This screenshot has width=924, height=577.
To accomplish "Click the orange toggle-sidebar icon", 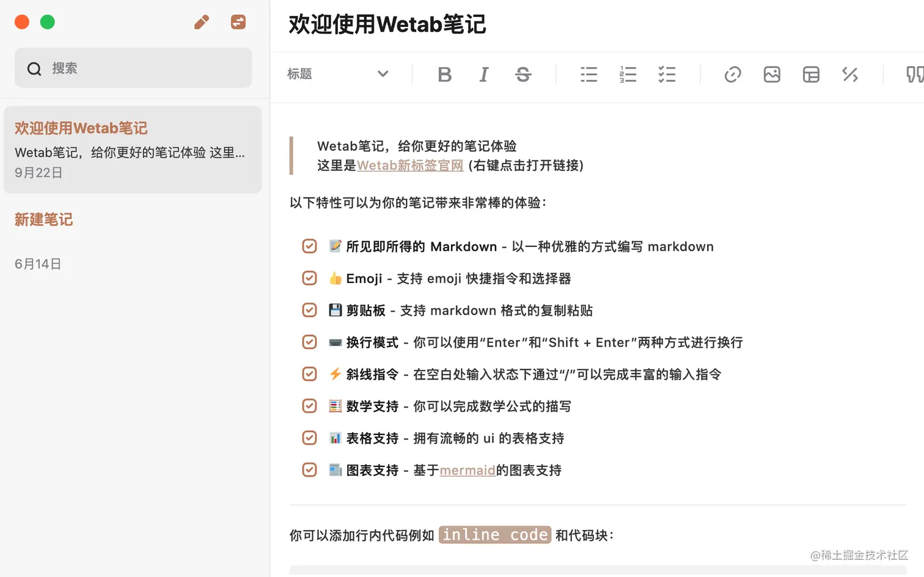I will [238, 22].
